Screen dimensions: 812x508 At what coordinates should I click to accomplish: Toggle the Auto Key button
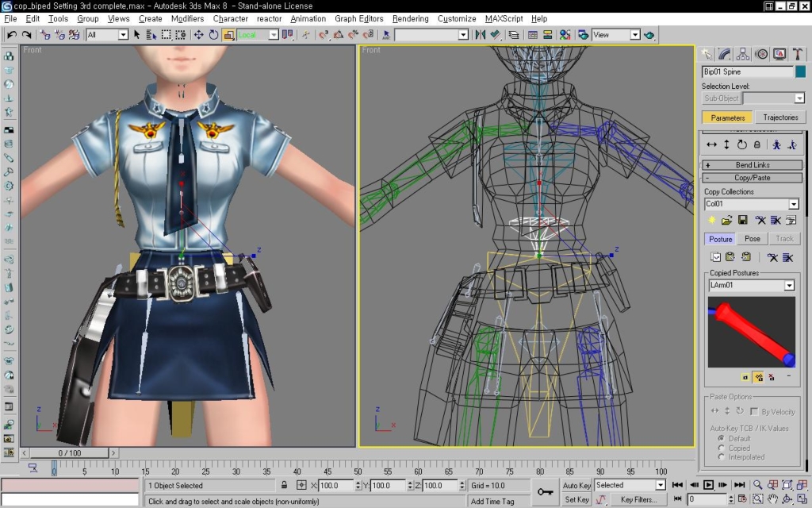(x=576, y=485)
